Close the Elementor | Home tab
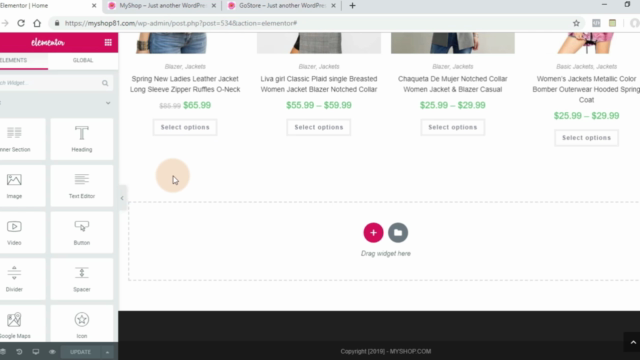The width and height of the screenshot is (640, 360). click(94, 6)
